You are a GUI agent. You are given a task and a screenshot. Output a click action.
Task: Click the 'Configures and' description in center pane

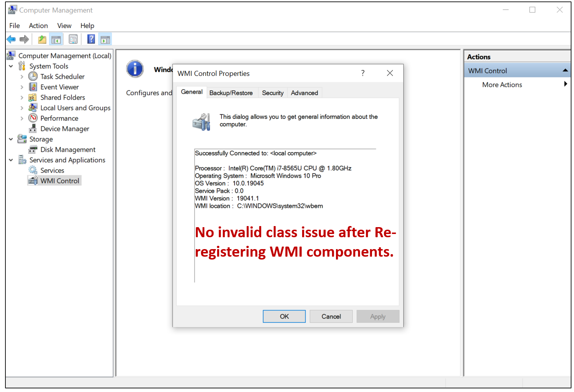point(149,93)
